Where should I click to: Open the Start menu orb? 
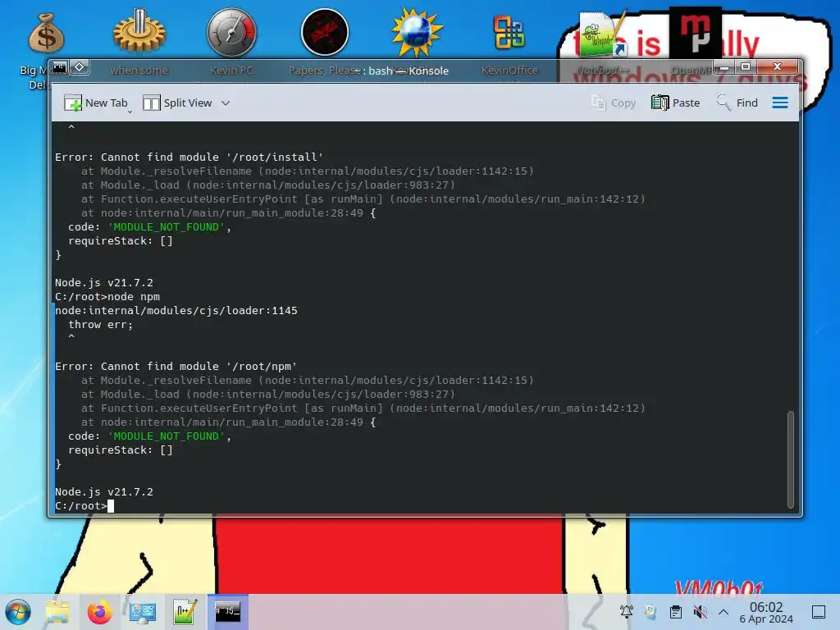(x=18, y=612)
